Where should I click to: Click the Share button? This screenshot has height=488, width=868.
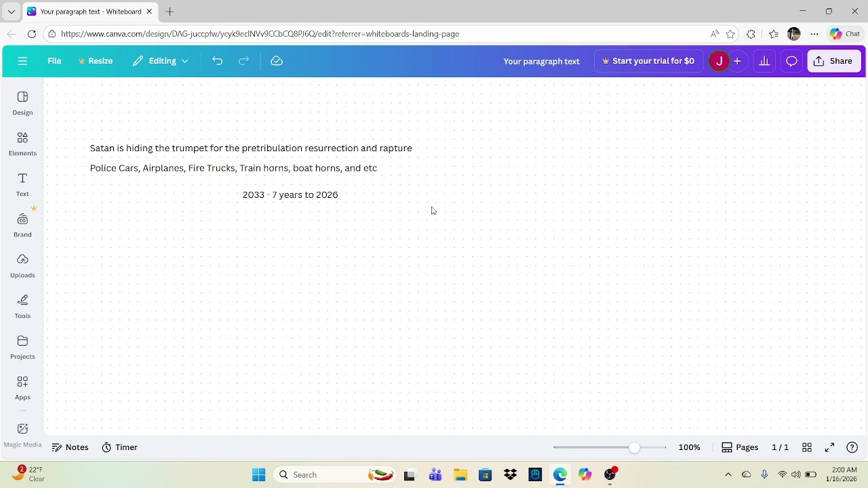(834, 61)
